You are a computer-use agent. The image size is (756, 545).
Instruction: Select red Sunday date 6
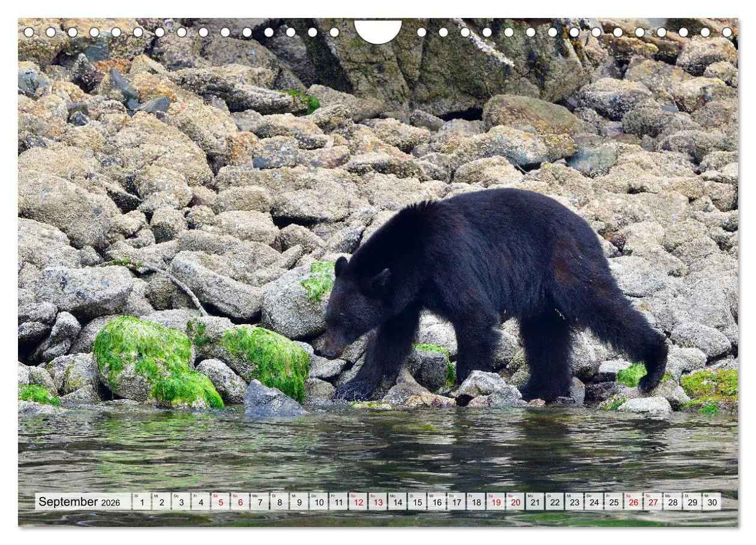click(239, 502)
